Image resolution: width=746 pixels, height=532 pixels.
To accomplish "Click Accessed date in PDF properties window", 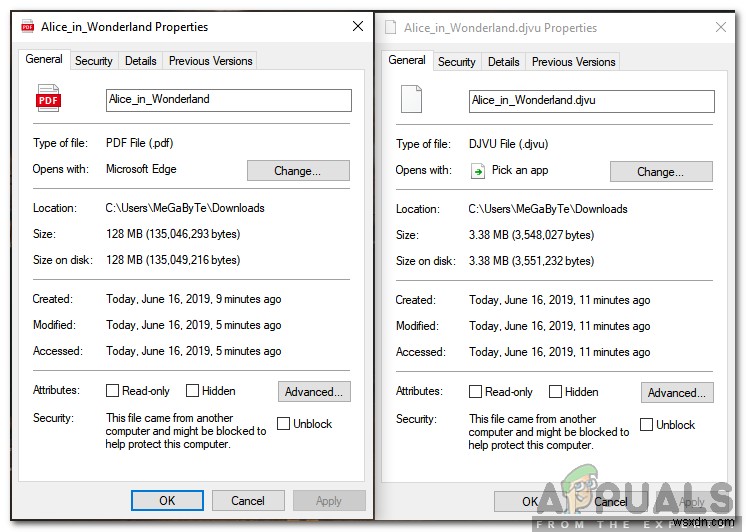I will click(x=194, y=351).
